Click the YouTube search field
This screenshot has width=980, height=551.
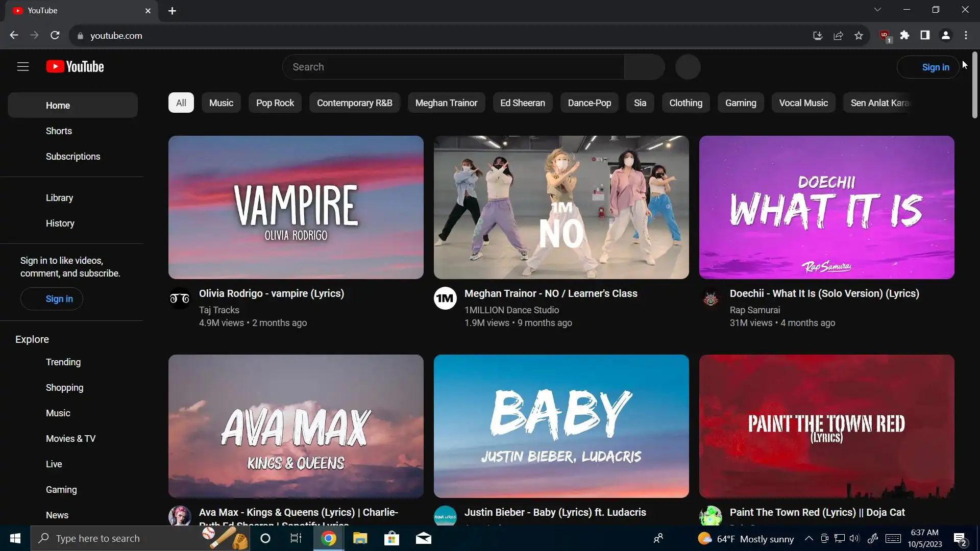coord(453,67)
